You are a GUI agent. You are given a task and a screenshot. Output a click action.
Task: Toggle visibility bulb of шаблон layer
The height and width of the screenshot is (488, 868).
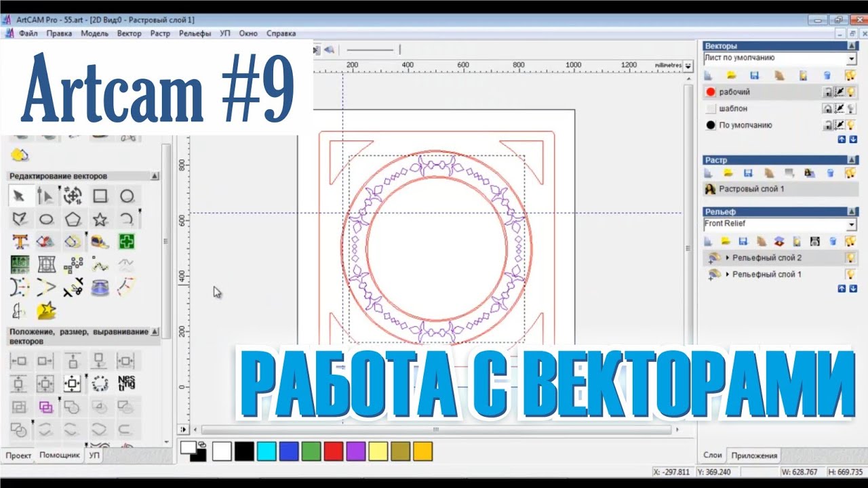pyautogui.click(x=851, y=108)
